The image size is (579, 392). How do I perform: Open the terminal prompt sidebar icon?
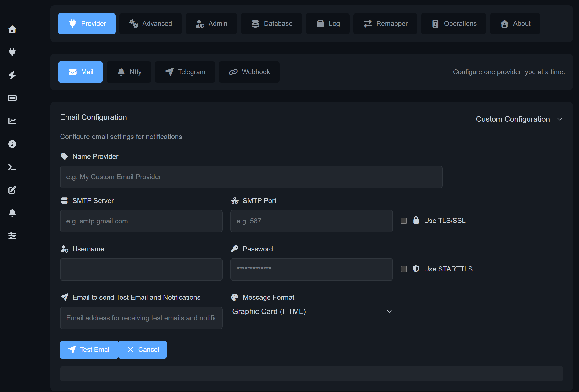coord(12,167)
